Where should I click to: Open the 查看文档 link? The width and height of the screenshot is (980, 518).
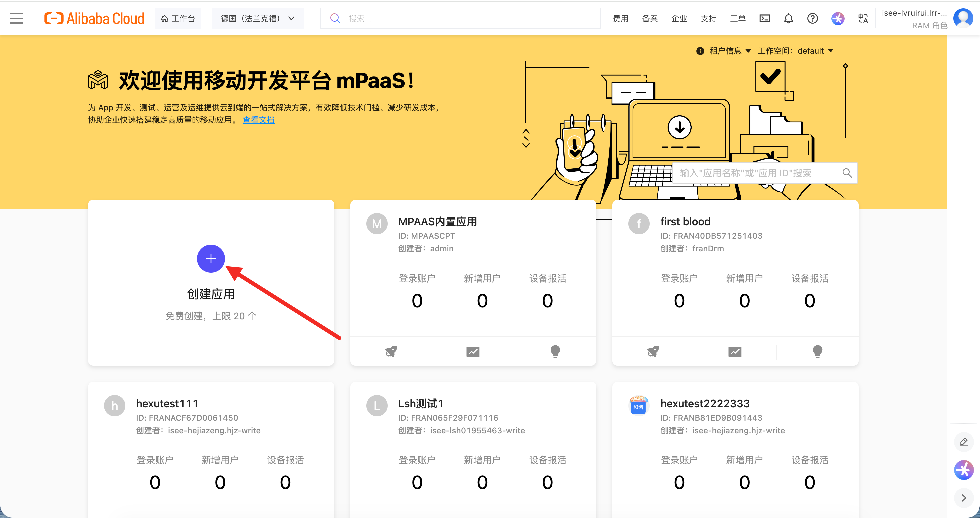(x=258, y=120)
